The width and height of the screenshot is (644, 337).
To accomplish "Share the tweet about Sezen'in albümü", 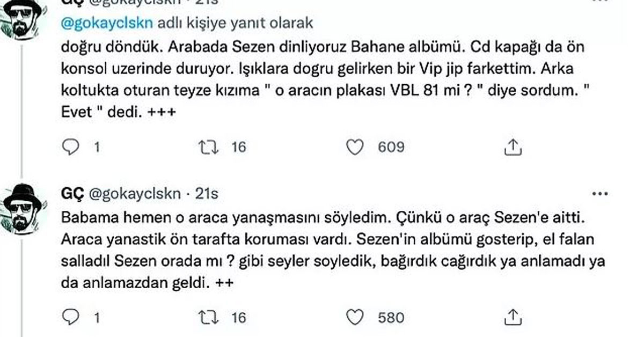I will coord(512,318).
